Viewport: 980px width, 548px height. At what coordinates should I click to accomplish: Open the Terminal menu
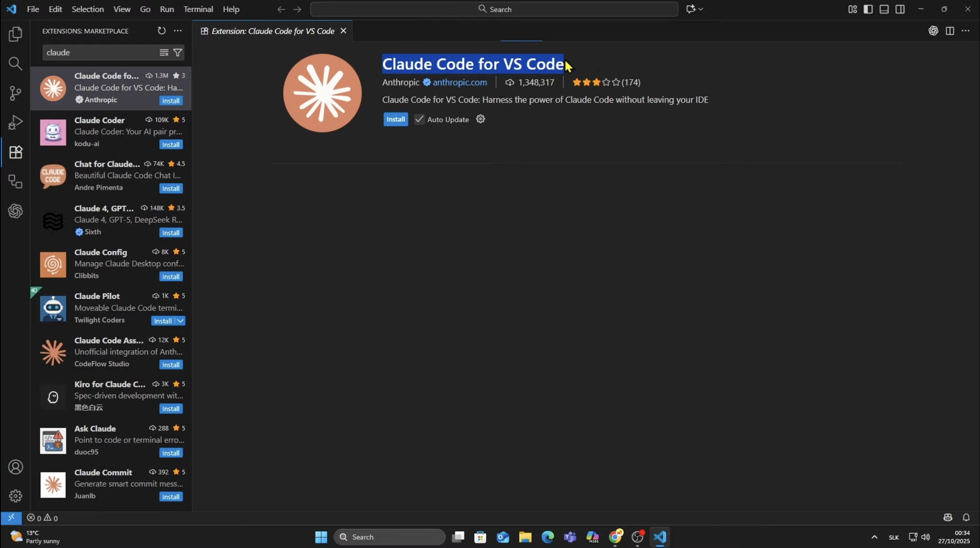[198, 9]
